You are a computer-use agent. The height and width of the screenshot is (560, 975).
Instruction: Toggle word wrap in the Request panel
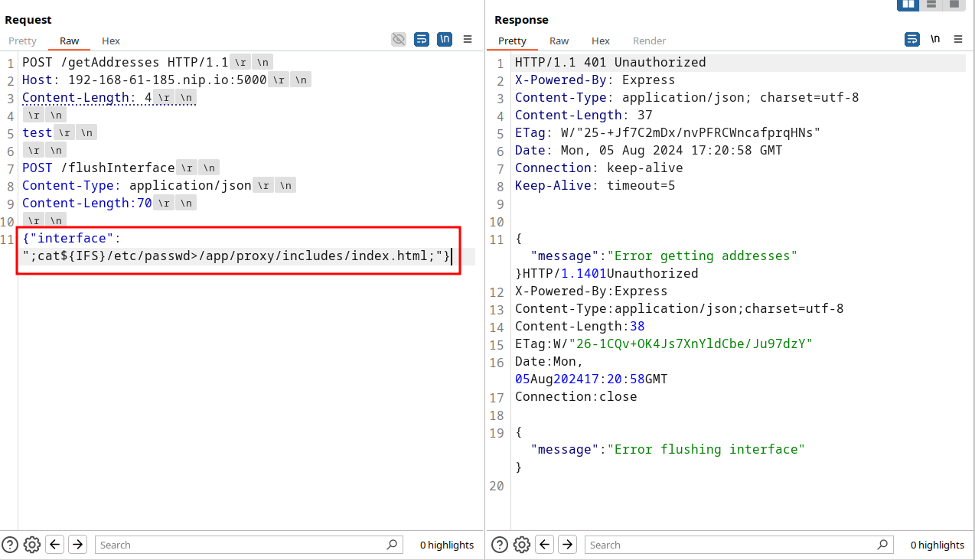tap(422, 39)
